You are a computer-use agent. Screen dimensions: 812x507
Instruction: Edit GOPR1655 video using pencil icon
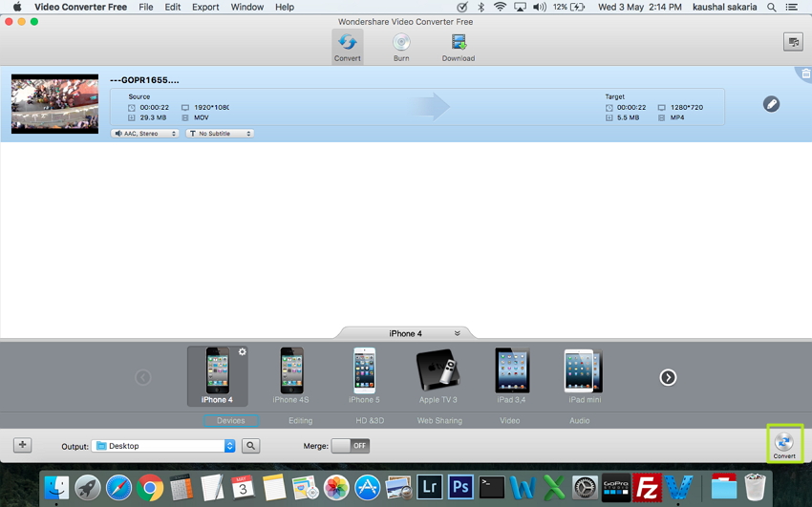(x=771, y=104)
